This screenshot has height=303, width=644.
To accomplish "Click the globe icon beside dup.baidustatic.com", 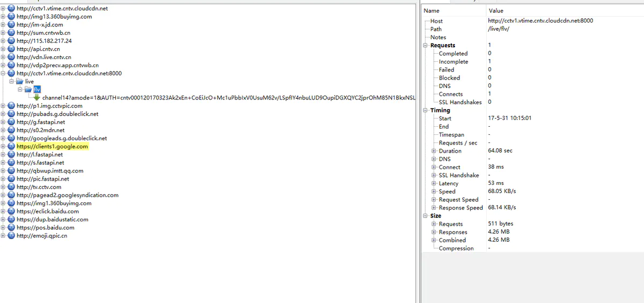I will point(11,219).
